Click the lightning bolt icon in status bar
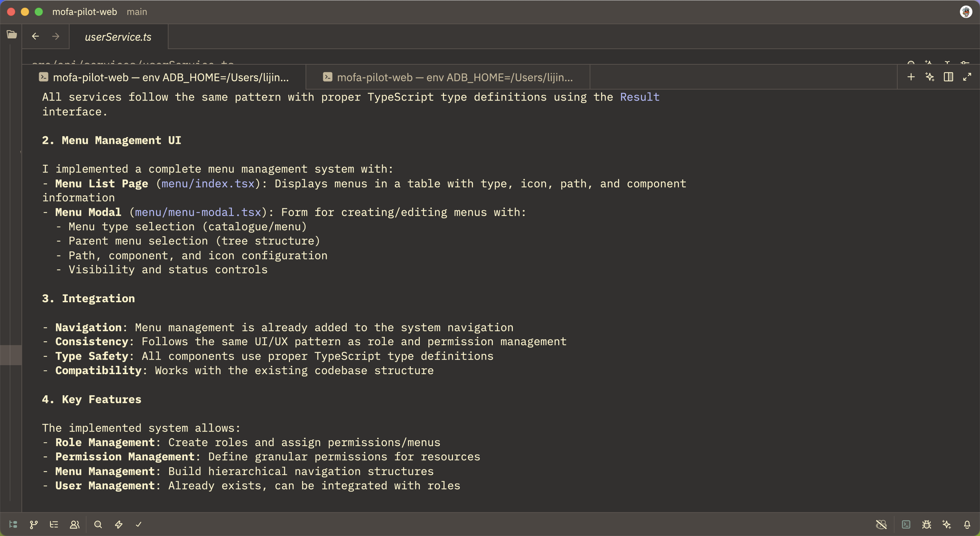Viewport: 980px width, 536px height. click(x=119, y=525)
